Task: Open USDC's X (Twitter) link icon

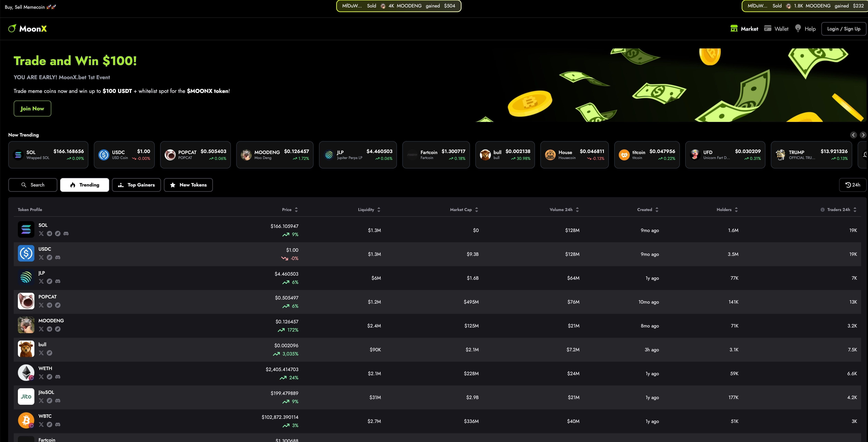Action: (41, 258)
